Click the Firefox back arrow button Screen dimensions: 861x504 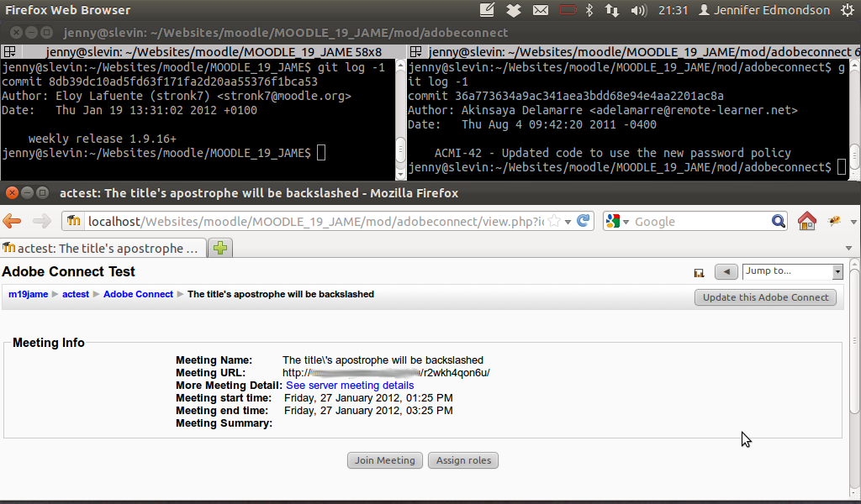point(12,221)
